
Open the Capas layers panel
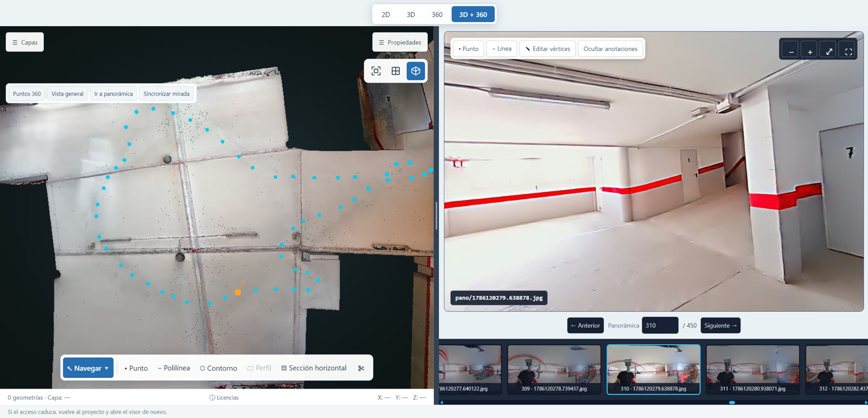25,42
